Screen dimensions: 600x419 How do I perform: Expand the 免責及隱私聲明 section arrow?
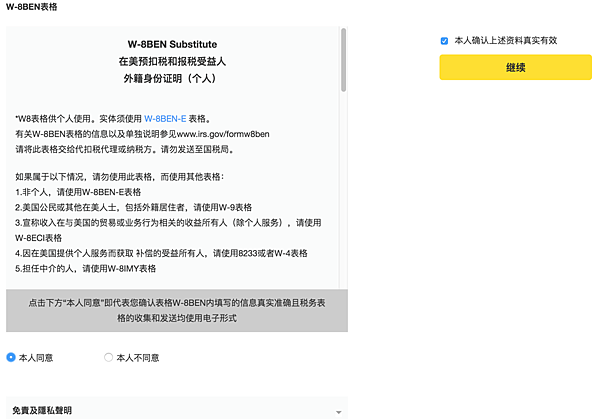339,412
